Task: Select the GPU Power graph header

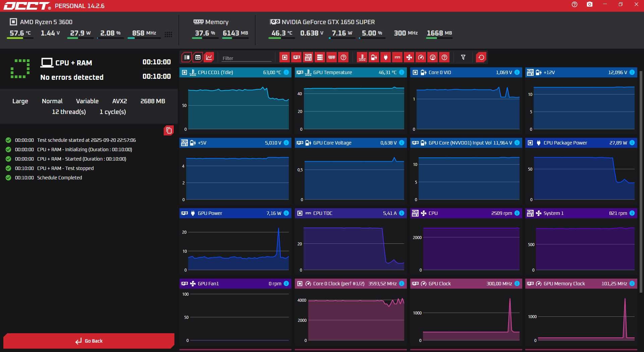Action: click(235, 213)
